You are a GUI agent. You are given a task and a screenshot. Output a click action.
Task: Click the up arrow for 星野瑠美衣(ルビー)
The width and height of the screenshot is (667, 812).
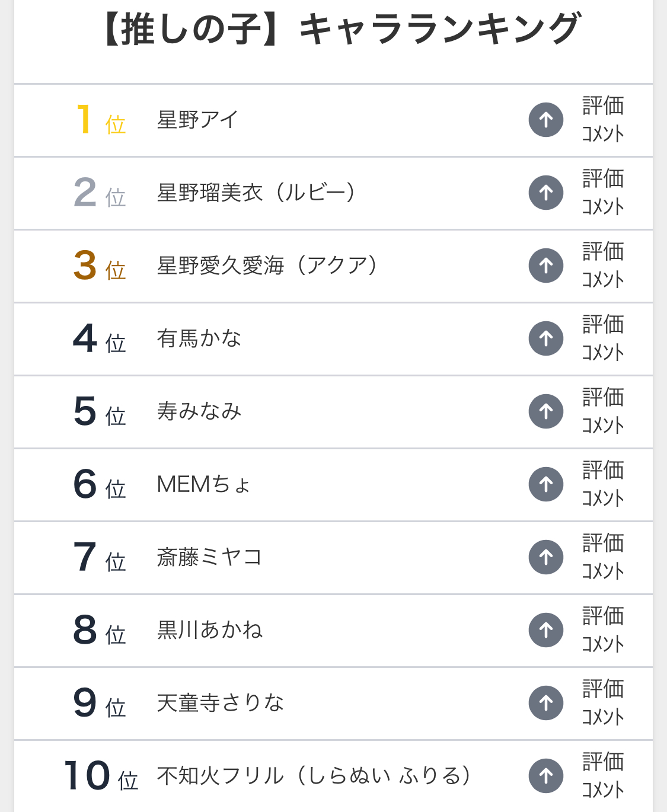tap(545, 193)
